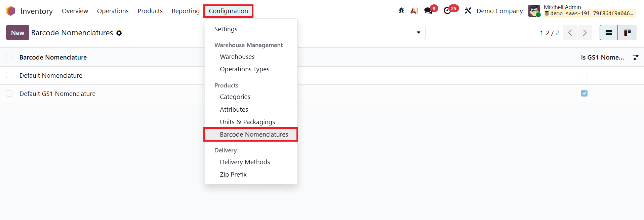
Task: Open the AI assistant icon
Action: 414,10
